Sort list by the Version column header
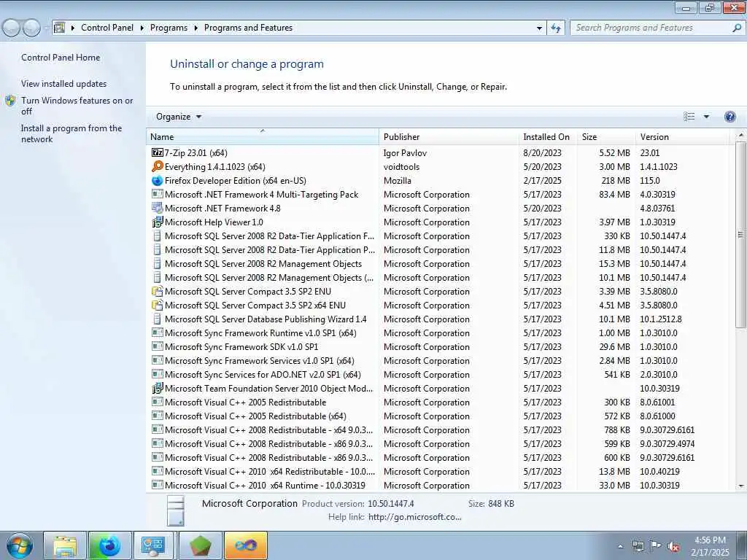Viewport: 747px width, 560px height. [x=683, y=136]
